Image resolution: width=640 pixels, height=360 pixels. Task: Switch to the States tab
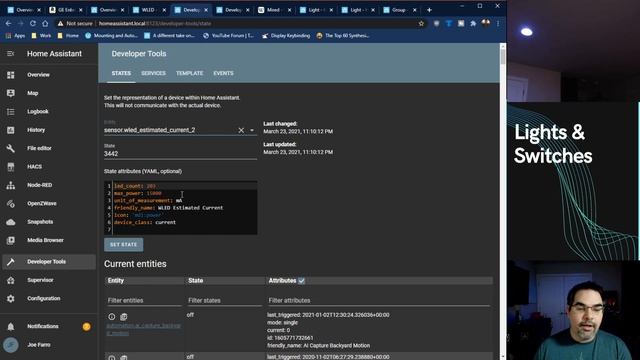121,73
